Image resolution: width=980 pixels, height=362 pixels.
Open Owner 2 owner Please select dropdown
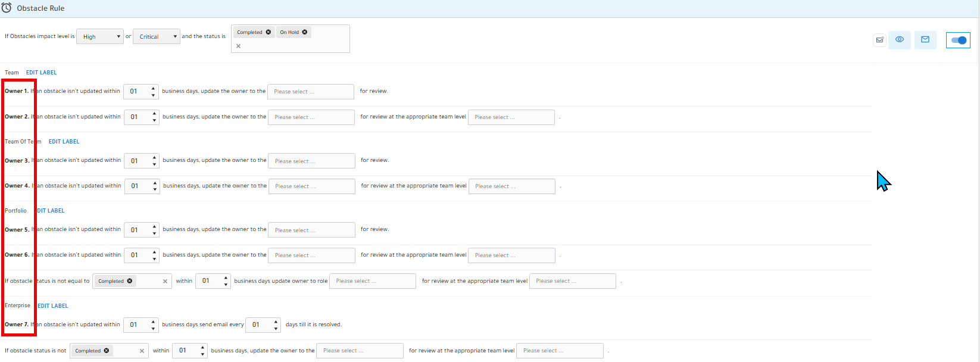pos(311,117)
